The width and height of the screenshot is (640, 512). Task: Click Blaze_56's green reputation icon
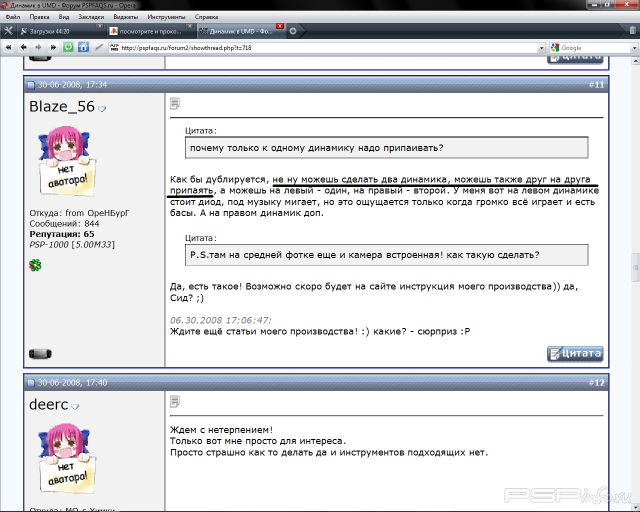coord(36,264)
